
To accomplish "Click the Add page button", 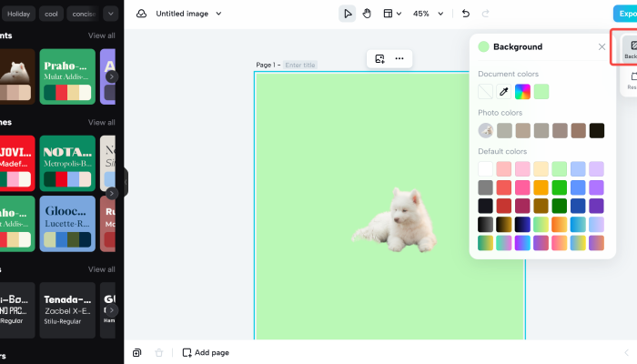I will [206, 352].
